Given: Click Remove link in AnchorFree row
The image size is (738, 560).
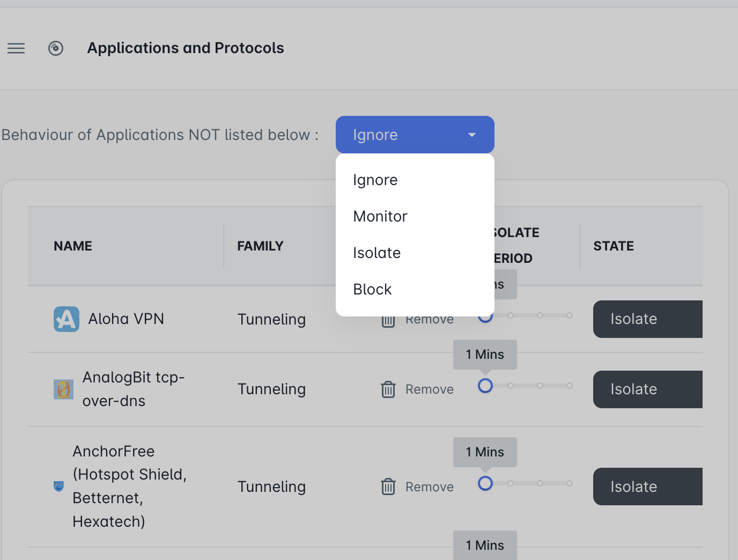Looking at the screenshot, I should click(430, 487).
